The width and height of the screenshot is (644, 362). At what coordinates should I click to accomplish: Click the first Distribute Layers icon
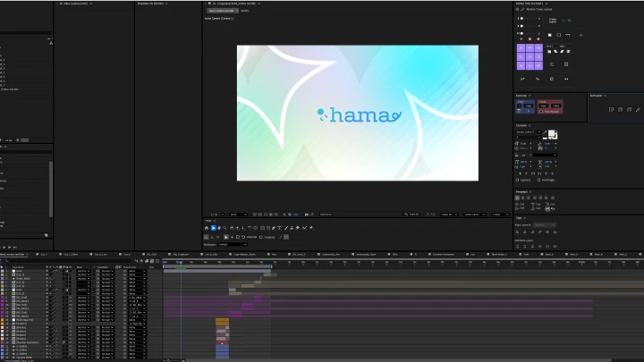[x=518, y=247]
